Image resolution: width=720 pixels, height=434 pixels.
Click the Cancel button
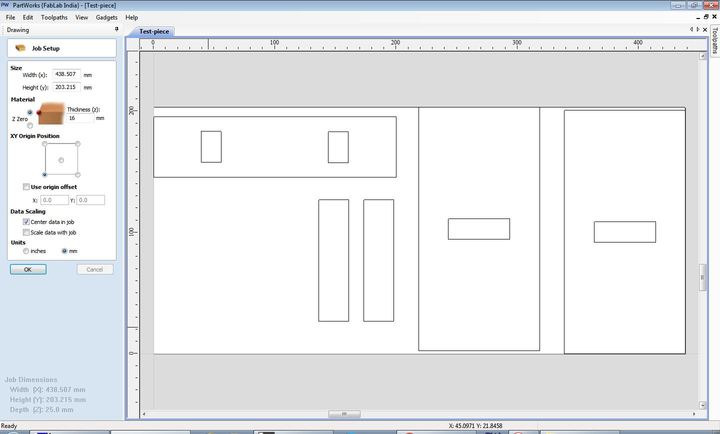pos(95,270)
